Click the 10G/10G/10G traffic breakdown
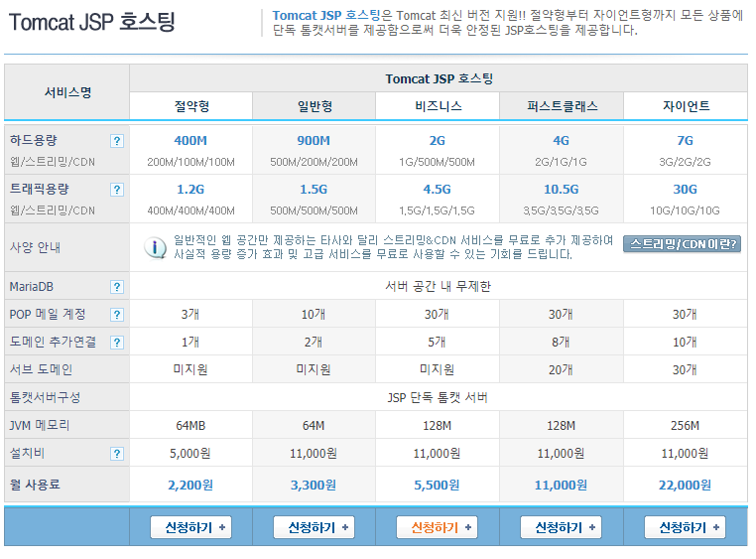 pos(686,210)
